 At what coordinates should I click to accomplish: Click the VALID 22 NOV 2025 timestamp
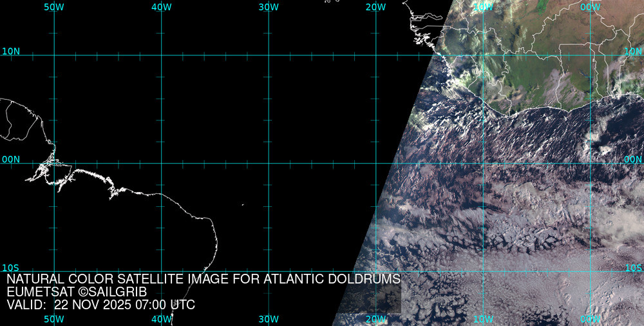100,305
